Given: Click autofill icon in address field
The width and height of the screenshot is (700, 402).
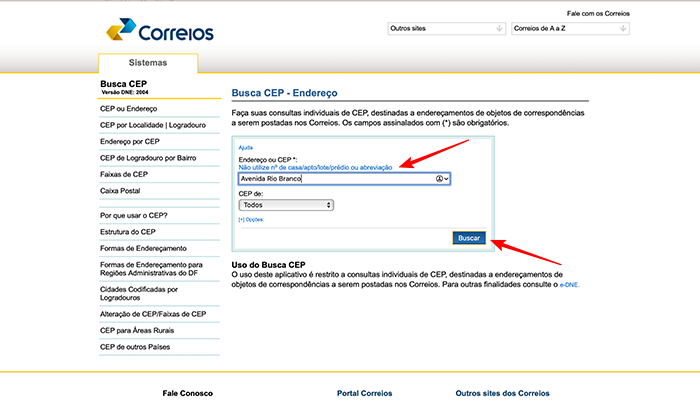Looking at the screenshot, I should pos(441,179).
